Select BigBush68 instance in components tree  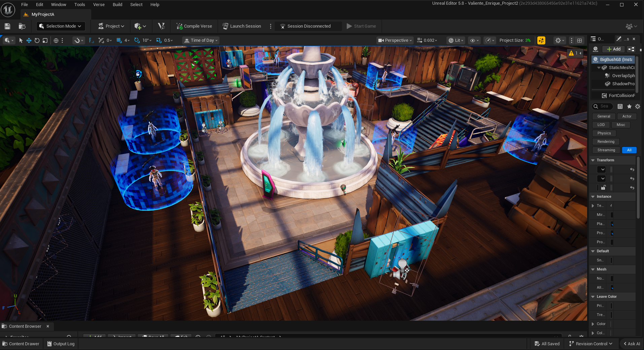pyautogui.click(x=614, y=60)
